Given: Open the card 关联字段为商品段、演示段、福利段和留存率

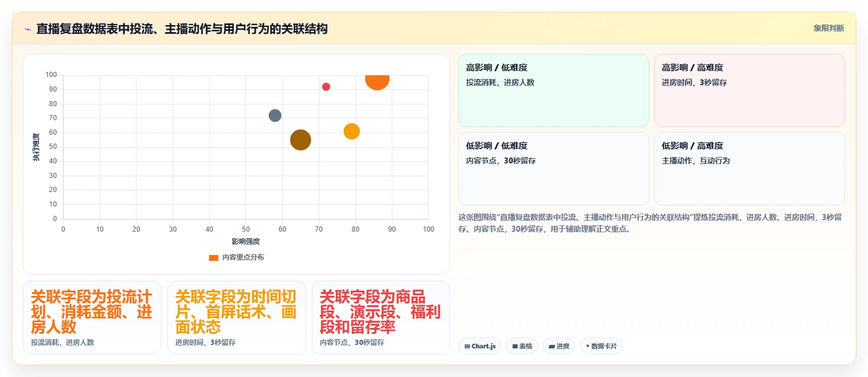Looking at the screenshot, I should [x=381, y=317].
